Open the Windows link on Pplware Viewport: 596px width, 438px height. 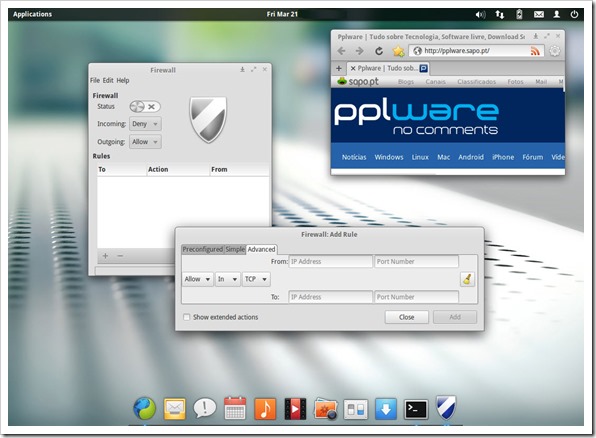389,157
